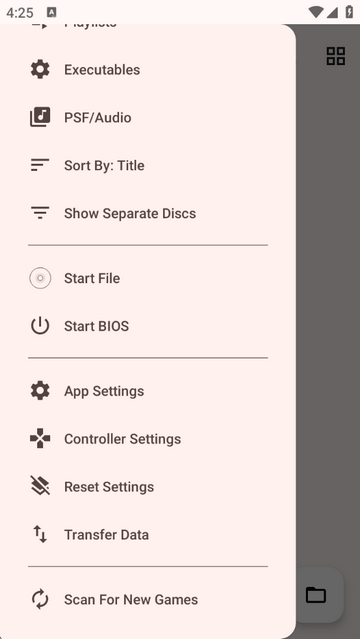The height and width of the screenshot is (639, 360).
Task: Click the PSF/Audio music library icon
Action: (40, 117)
